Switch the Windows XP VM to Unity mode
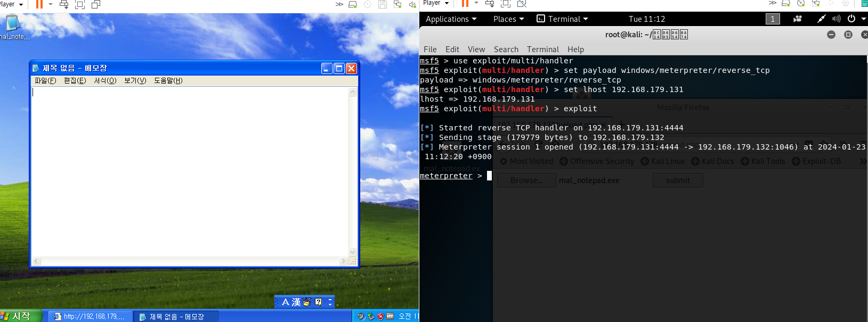 (96, 4)
